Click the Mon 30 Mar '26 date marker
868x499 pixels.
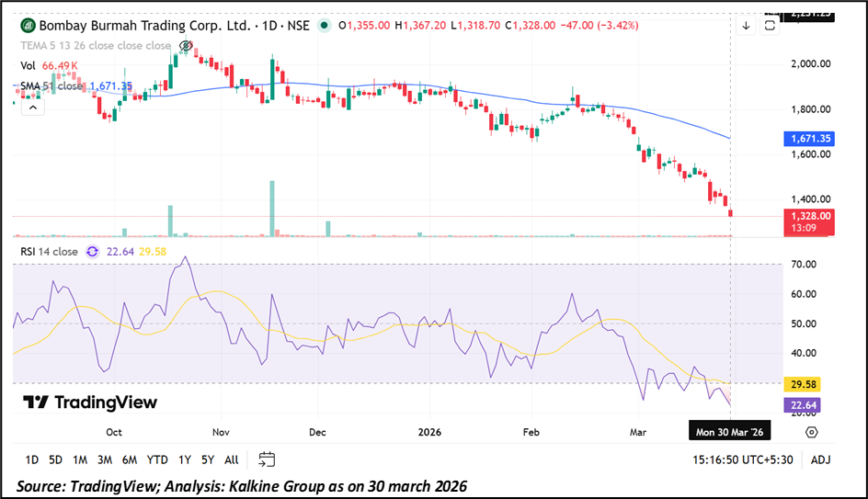coord(728,431)
